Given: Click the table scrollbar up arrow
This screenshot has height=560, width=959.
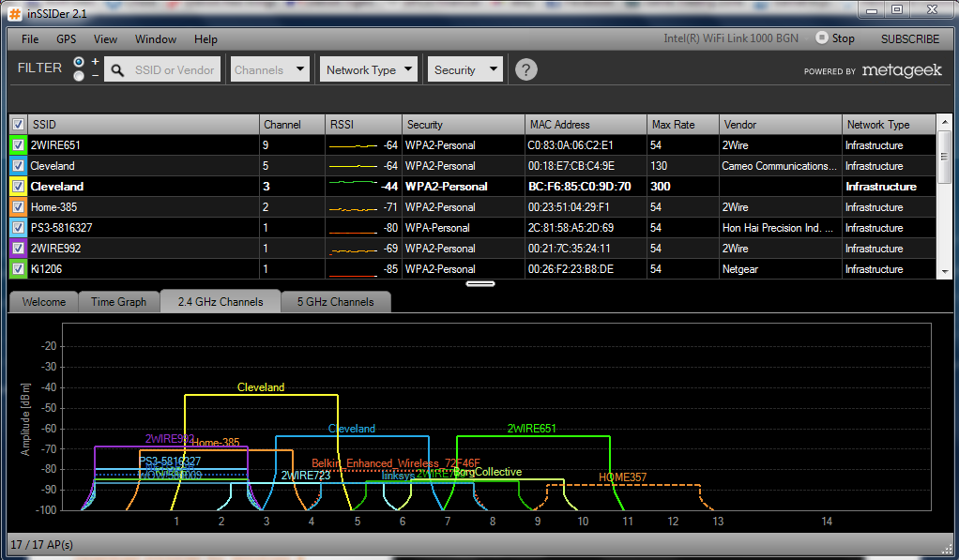Looking at the screenshot, I should click(945, 122).
